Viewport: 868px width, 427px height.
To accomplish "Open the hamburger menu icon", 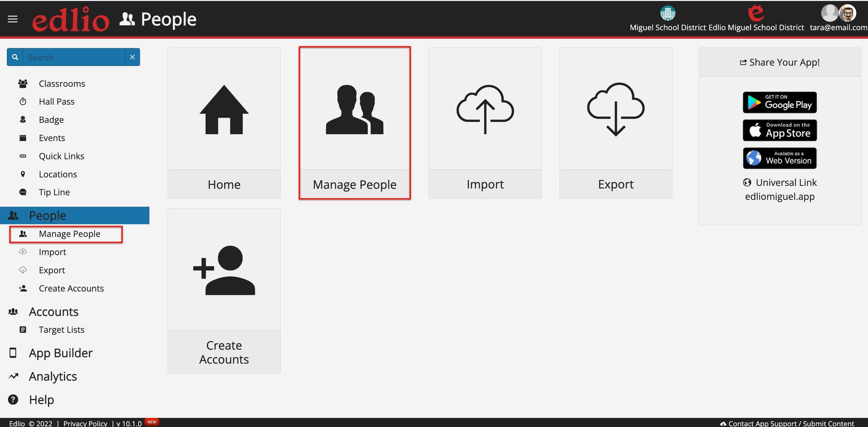I will point(13,19).
